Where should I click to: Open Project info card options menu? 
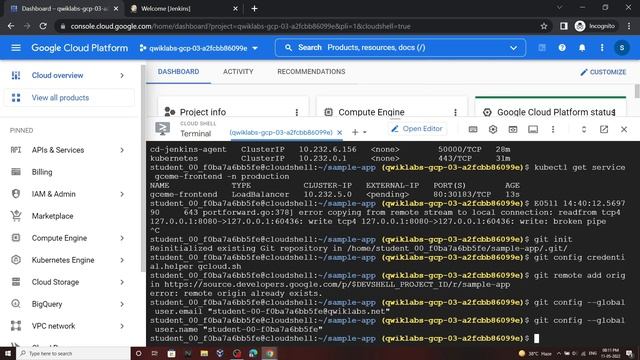tap(297, 112)
